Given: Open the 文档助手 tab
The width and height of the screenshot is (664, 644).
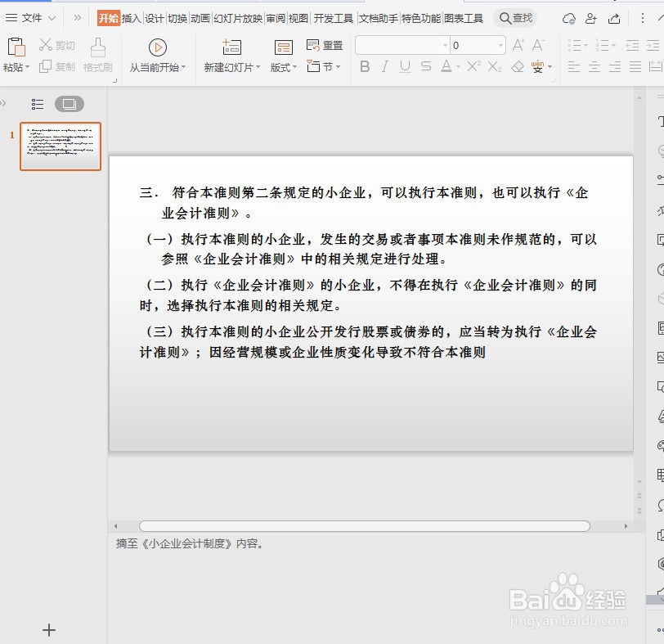Looking at the screenshot, I should click(x=379, y=18).
